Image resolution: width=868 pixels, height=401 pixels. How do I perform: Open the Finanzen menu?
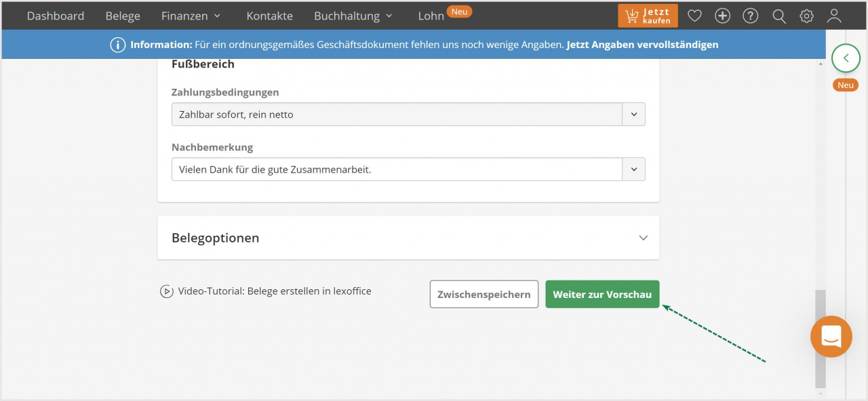tap(191, 16)
